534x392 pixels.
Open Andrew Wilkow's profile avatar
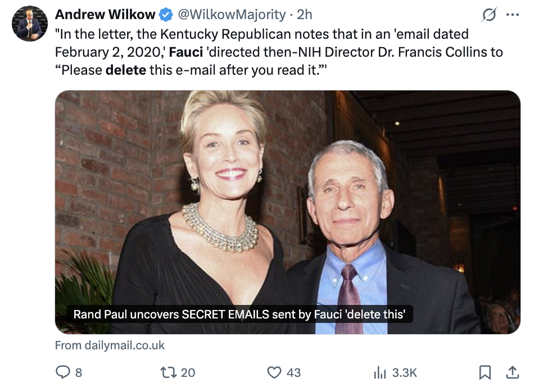[x=30, y=24]
